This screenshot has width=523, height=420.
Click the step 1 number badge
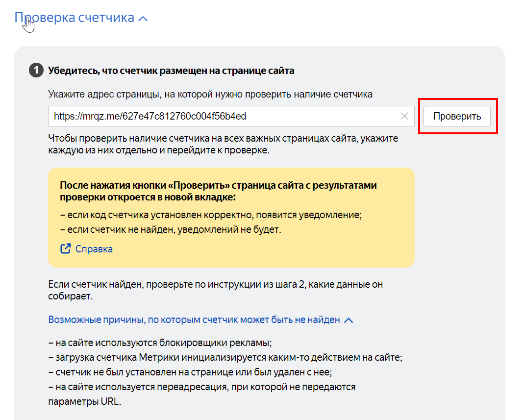(x=36, y=71)
